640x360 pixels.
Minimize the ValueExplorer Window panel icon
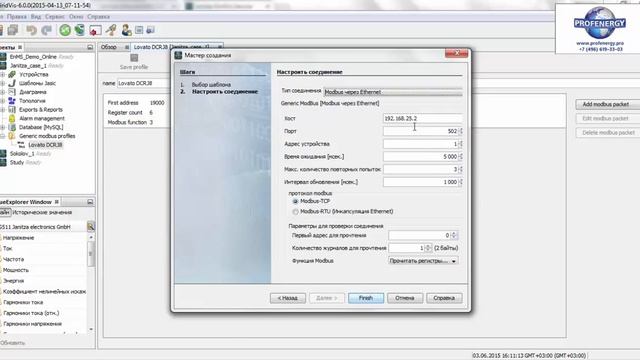[90, 202]
